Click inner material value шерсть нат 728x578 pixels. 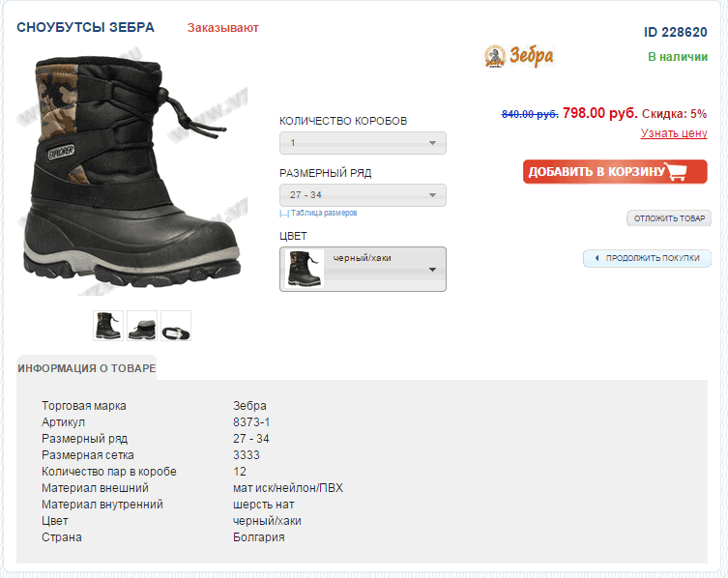(263, 505)
